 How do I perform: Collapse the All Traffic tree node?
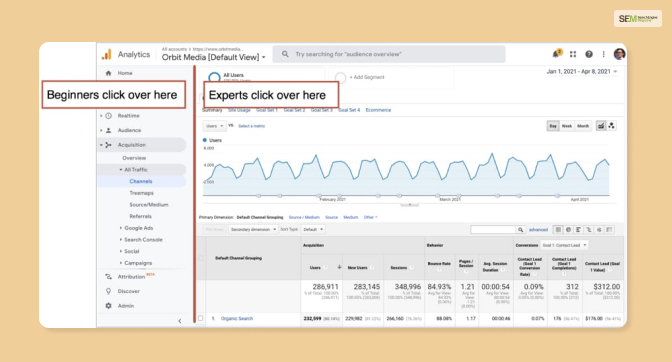[x=121, y=170]
